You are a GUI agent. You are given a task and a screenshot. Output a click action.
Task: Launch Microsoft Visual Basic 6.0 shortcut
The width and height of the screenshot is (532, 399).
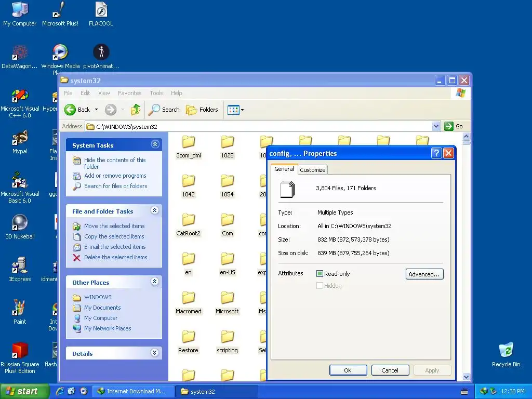tap(20, 188)
